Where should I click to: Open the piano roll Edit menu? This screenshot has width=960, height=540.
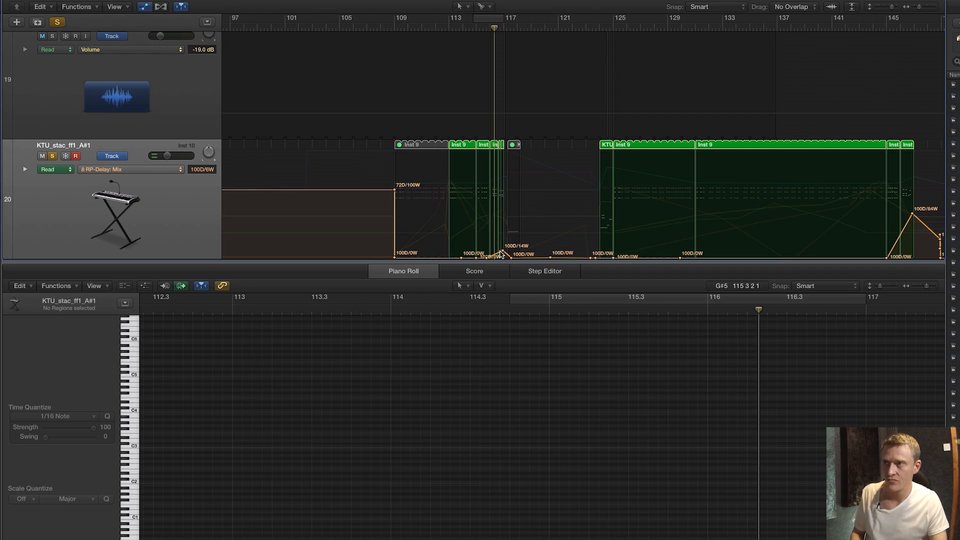point(23,286)
